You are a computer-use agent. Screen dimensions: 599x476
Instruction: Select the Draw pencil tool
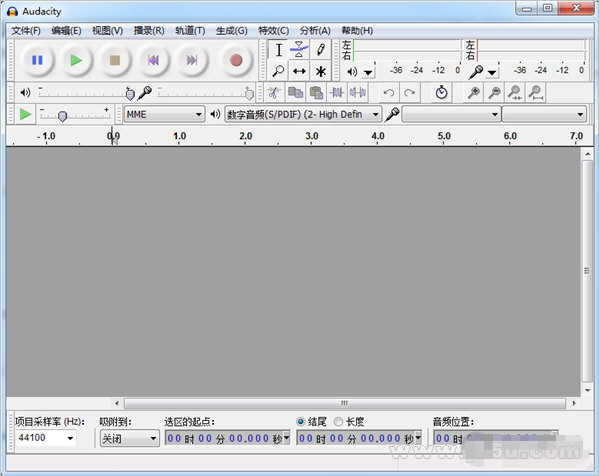click(x=321, y=50)
